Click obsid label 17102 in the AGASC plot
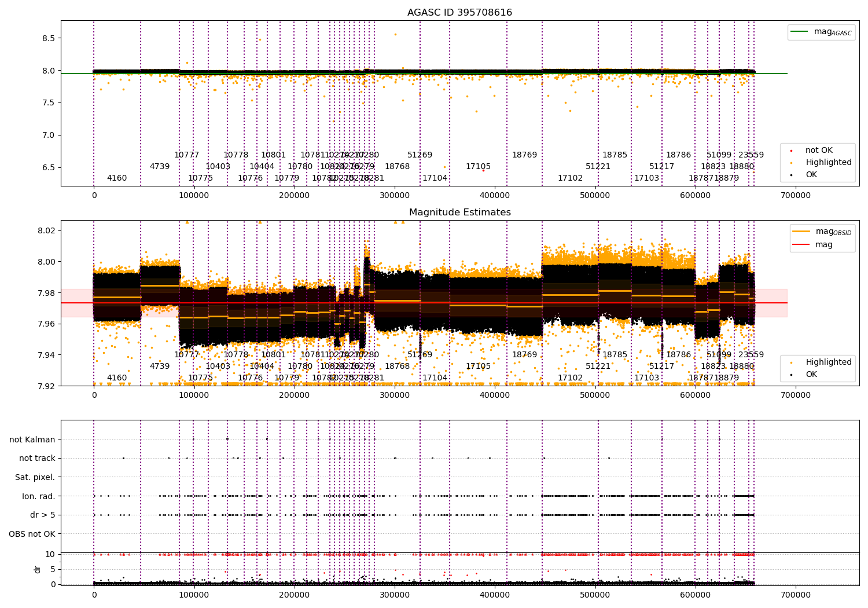Viewport: 868px width, 608px height. click(x=571, y=178)
